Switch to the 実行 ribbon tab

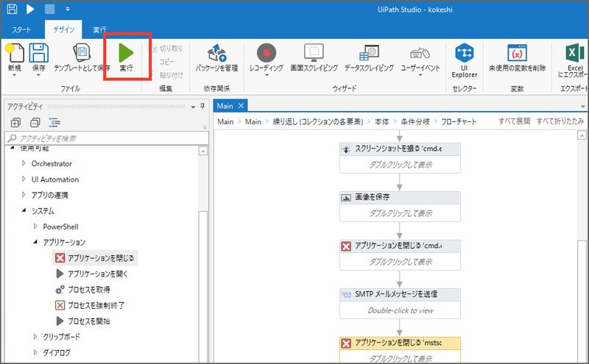coord(99,29)
